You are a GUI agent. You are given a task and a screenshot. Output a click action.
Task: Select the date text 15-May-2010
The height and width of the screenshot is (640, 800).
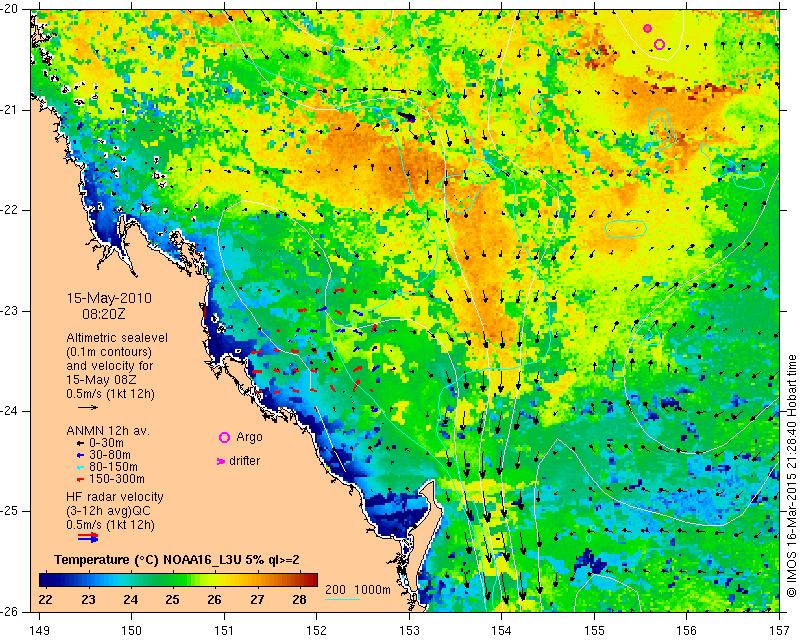109,298
